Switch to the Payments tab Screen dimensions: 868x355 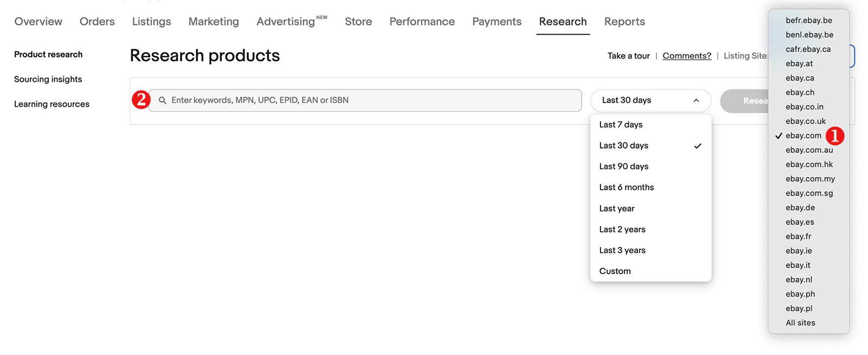coord(497,22)
